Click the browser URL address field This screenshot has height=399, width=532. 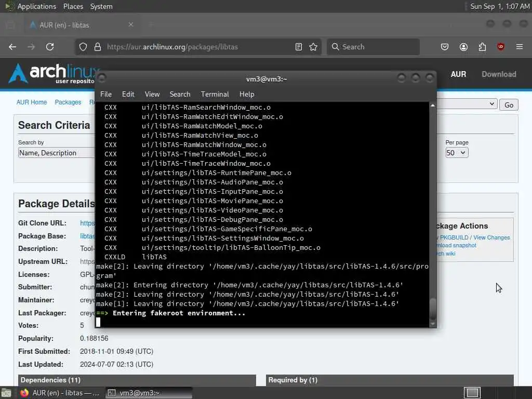point(198,47)
